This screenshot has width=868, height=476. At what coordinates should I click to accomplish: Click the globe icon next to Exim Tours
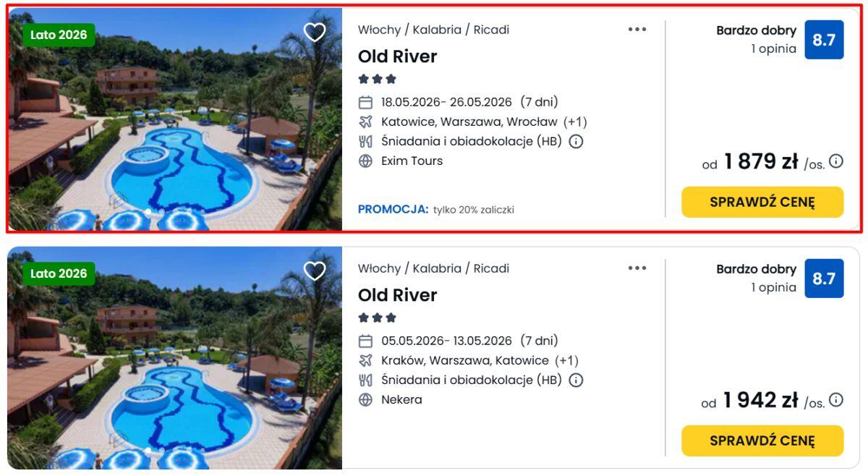[x=366, y=161]
